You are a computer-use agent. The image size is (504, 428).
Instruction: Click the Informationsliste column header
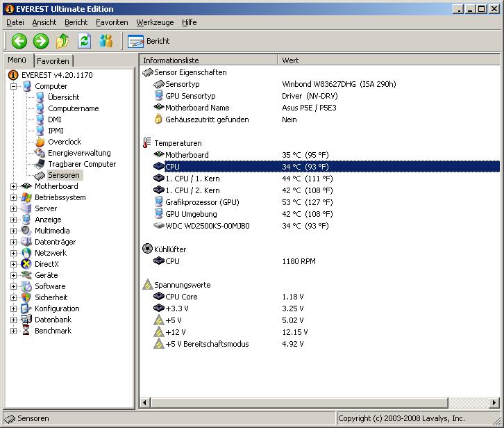pos(208,60)
